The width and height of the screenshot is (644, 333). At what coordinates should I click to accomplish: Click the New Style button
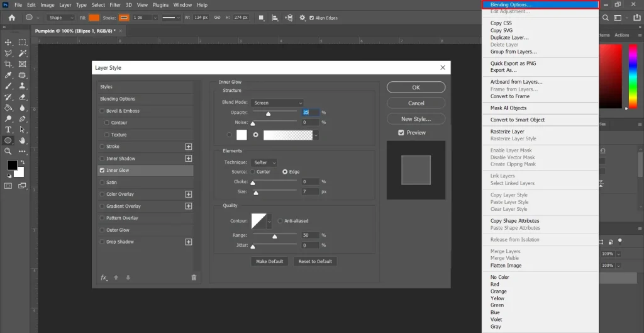pyautogui.click(x=416, y=119)
